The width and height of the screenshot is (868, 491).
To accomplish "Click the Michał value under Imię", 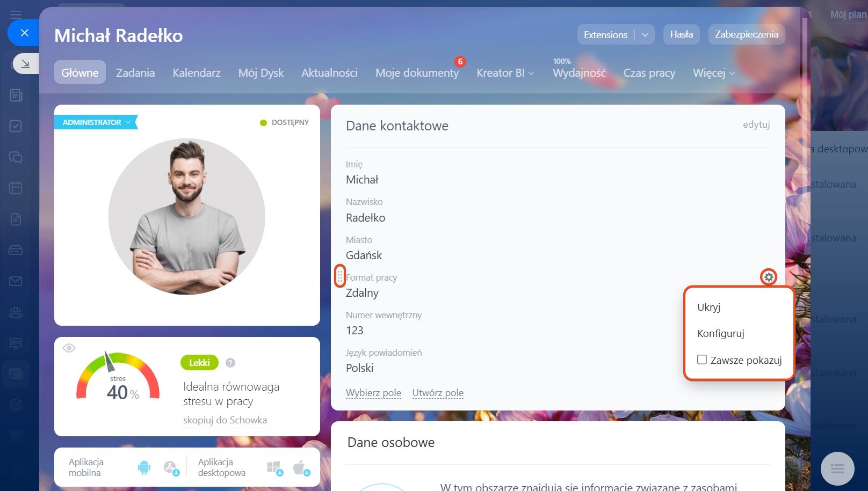I will point(362,180).
